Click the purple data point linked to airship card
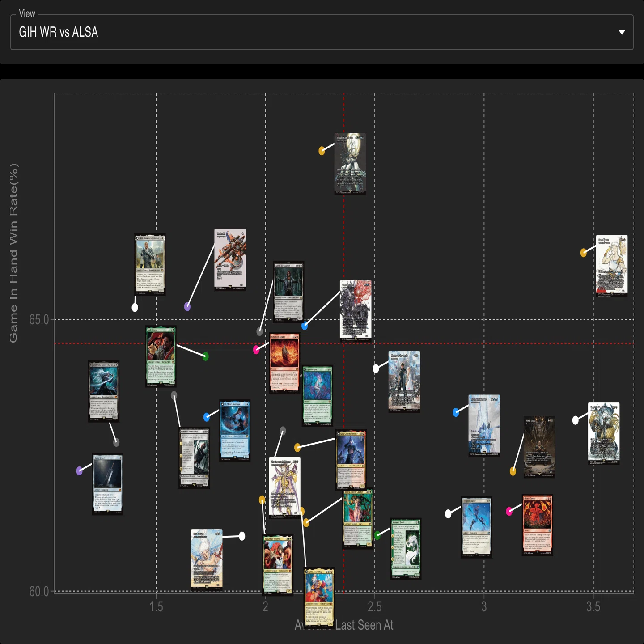The height and width of the screenshot is (644, 644). pyautogui.click(x=187, y=307)
